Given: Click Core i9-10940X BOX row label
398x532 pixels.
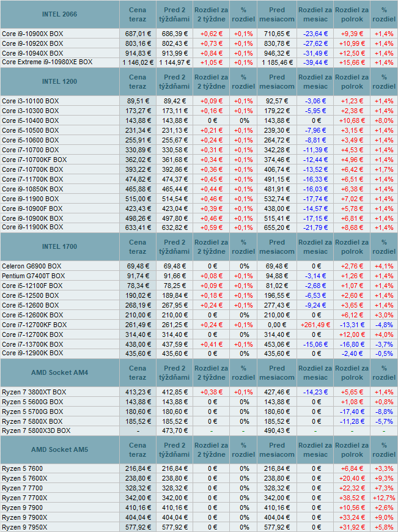Looking at the screenshot, I should pos(32,53).
